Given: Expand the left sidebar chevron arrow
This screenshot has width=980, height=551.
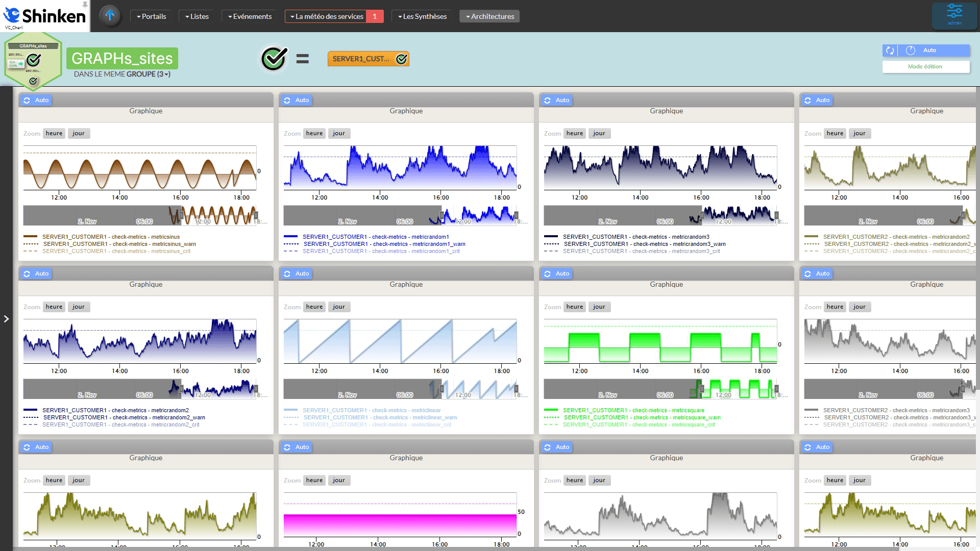Looking at the screenshot, I should point(6,319).
